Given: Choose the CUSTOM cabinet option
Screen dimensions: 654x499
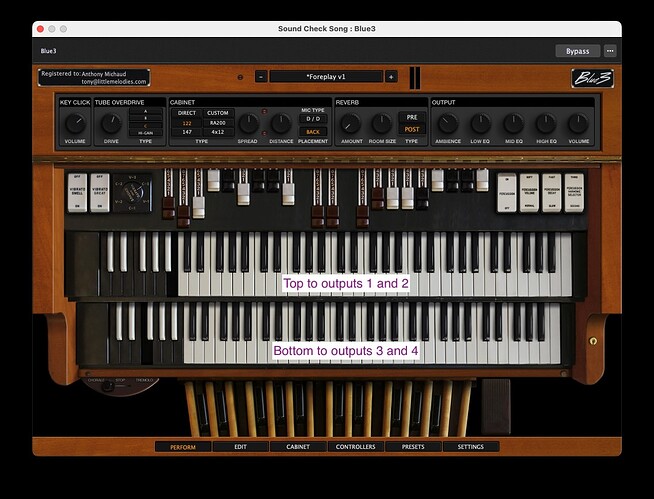Looking at the screenshot, I should point(218,113).
